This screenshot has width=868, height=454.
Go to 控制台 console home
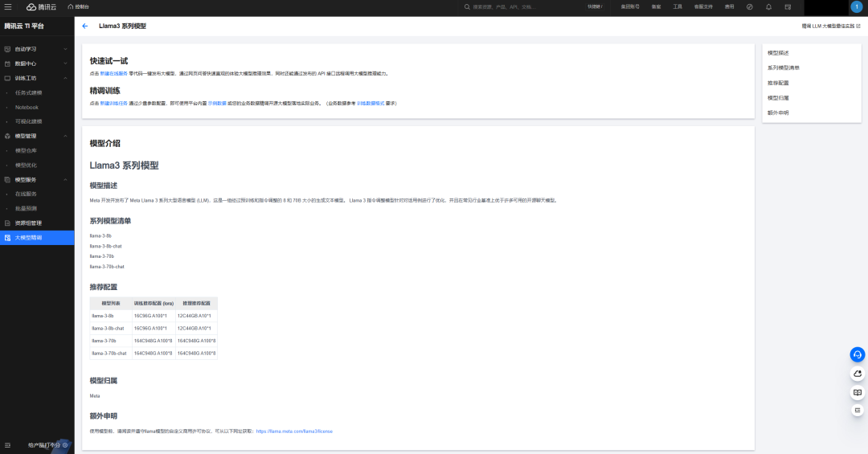pyautogui.click(x=78, y=6)
